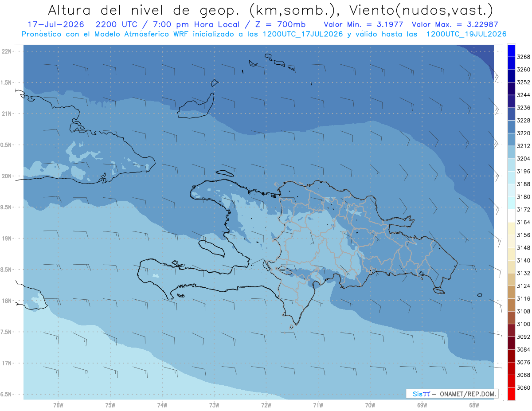Screen dimensions: 532x411
Task: Click the bright red colorbar swatch below 3060
Action: click(x=511, y=394)
